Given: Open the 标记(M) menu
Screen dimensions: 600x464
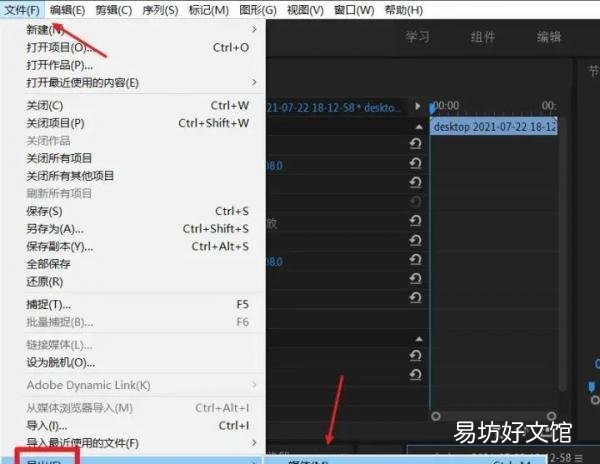Looking at the screenshot, I should [x=209, y=10].
